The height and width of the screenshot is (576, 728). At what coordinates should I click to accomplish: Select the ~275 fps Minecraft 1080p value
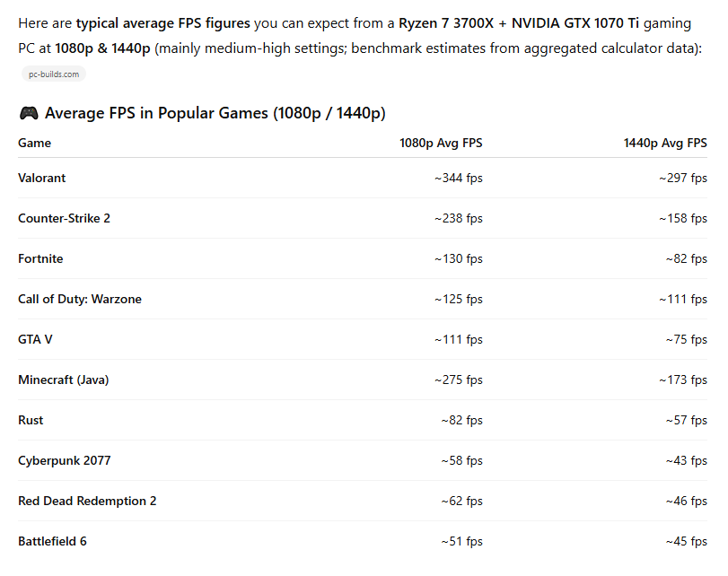click(458, 380)
